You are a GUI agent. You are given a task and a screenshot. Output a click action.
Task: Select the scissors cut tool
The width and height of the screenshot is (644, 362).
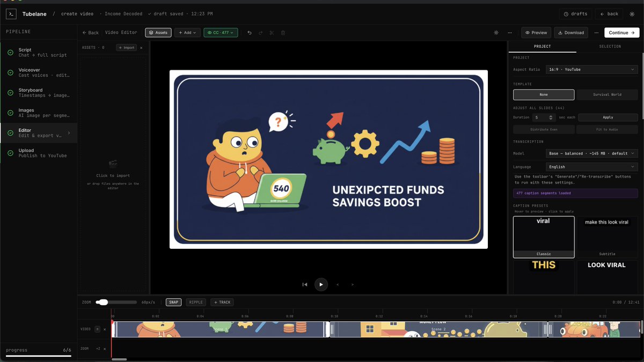272,33
